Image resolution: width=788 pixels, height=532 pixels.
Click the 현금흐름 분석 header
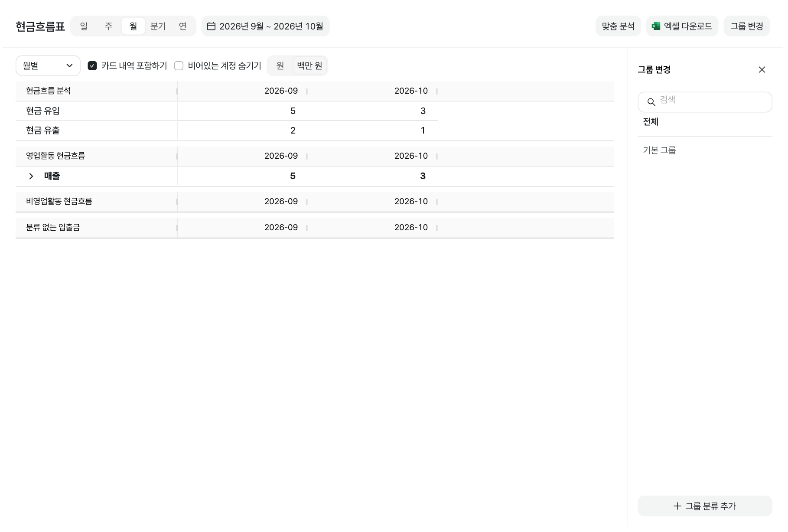click(x=49, y=91)
